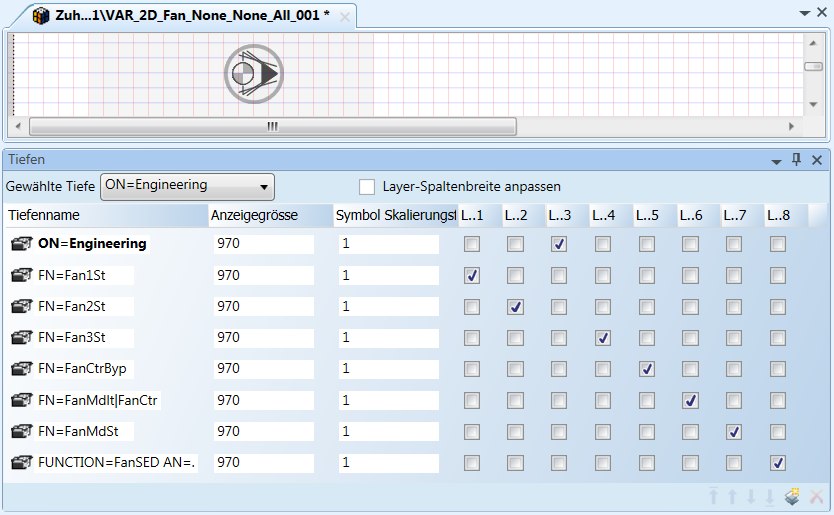Click the canvas horizontal scrollbar thumb
Image resolution: width=834 pixels, height=515 pixels.
coord(272,127)
